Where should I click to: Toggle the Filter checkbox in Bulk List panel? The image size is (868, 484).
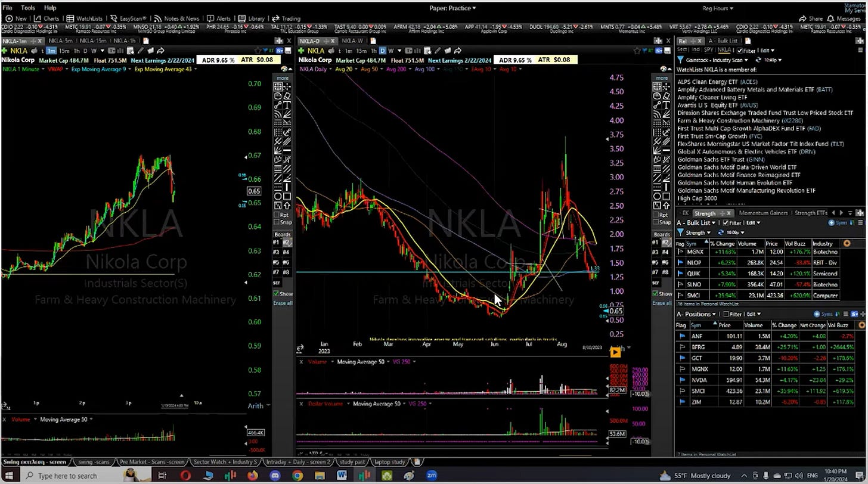click(725, 222)
